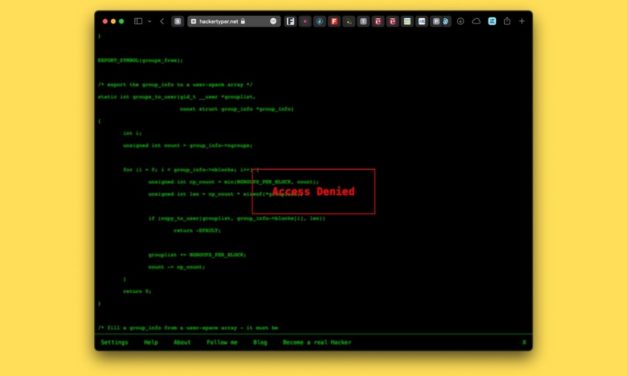Open the sidebar options chevron
627x376 pixels.
pos(150,21)
